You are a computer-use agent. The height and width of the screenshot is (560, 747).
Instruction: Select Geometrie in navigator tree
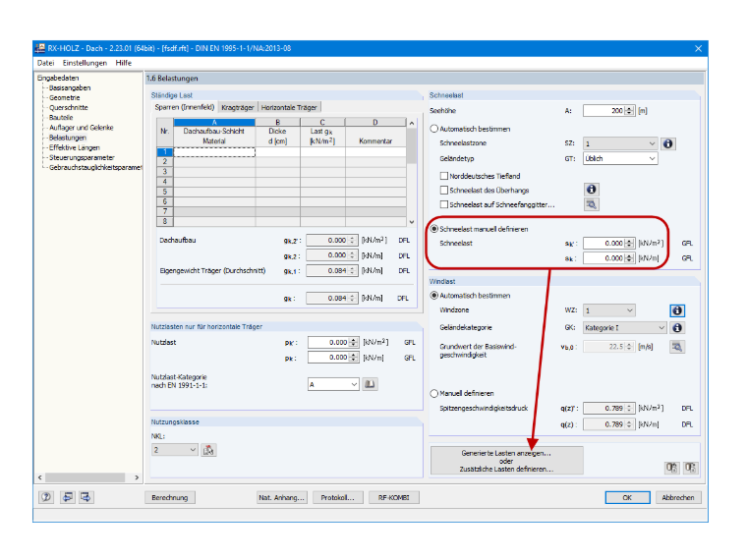point(64,97)
